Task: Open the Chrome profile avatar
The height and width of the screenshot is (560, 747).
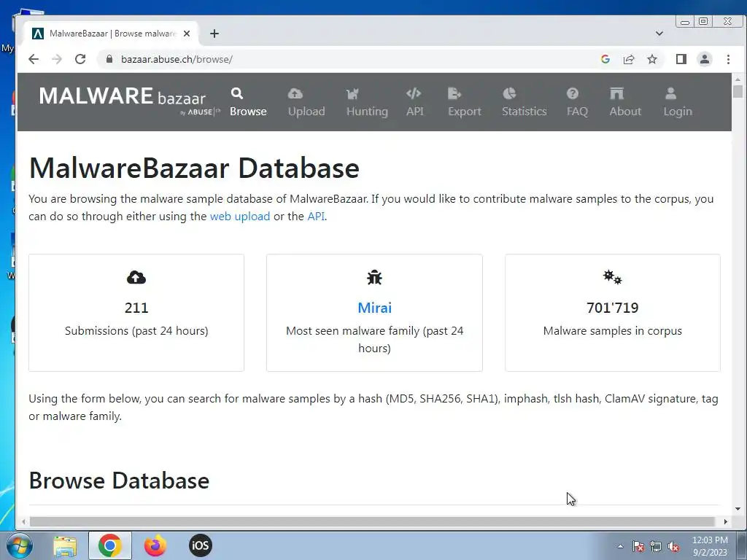Action: click(x=705, y=59)
